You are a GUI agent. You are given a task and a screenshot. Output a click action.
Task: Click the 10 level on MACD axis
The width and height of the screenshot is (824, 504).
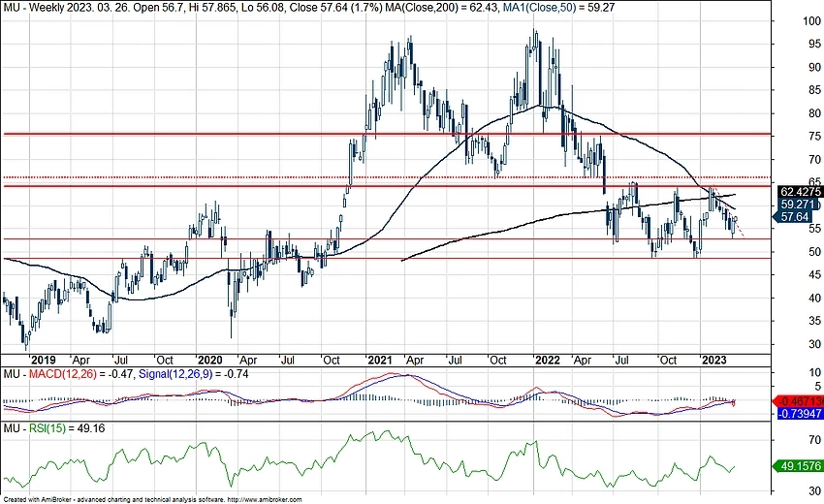click(814, 372)
